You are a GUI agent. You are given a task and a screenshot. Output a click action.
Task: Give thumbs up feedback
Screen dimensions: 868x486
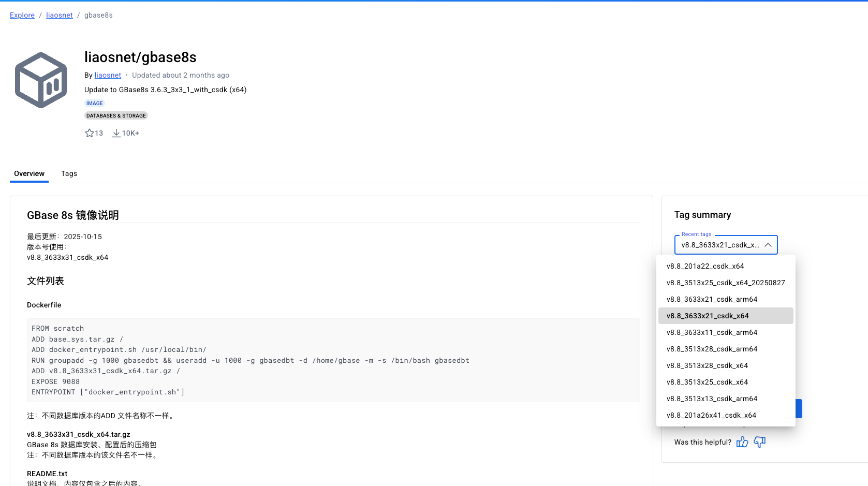742,441
